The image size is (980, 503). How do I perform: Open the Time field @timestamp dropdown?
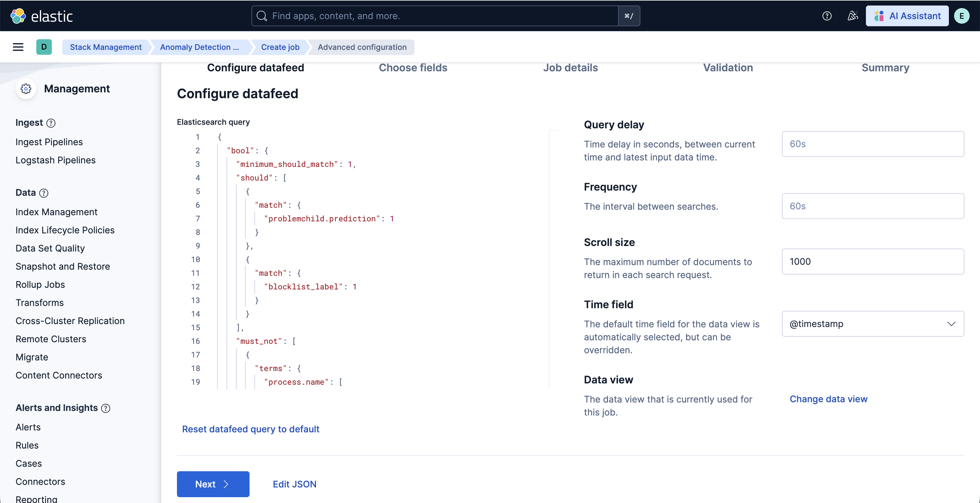[x=873, y=324]
